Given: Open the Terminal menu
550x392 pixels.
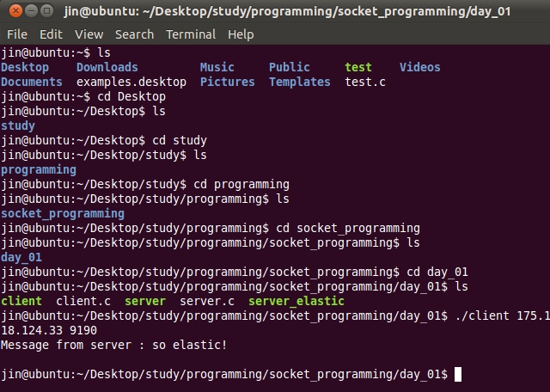Looking at the screenshot, I should point(191,34).
